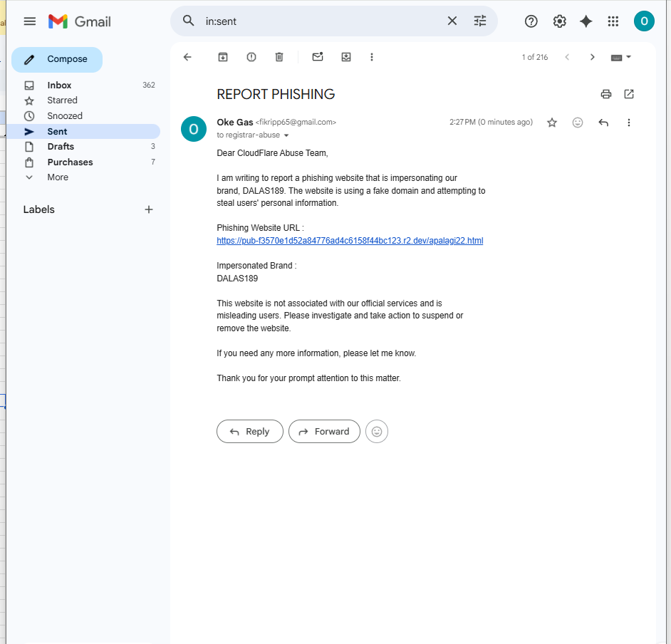The height and width of the screenshot is (644, 671).
Task: Open message More menu next to reply
Action: point(628,123)
